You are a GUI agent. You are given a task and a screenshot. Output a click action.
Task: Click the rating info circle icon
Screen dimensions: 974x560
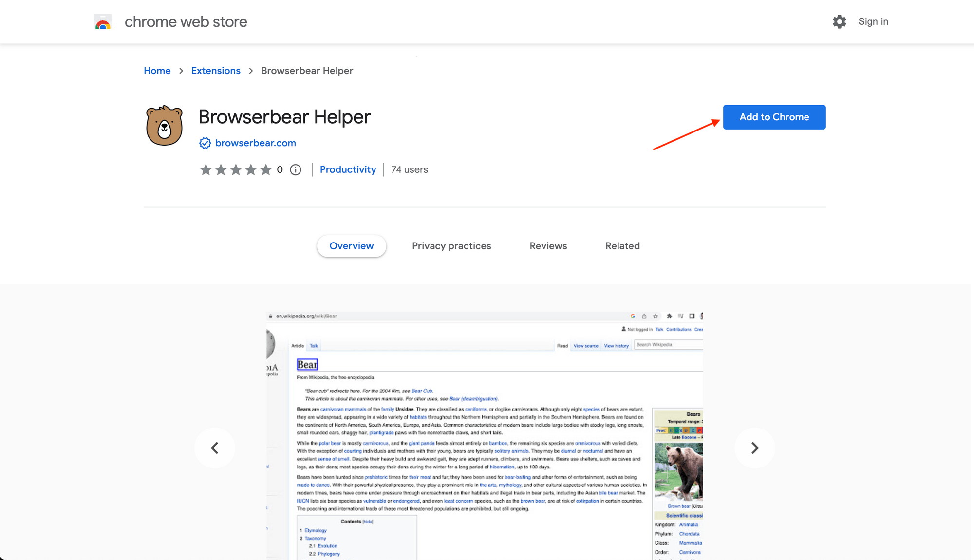click(x=296, y=170)
